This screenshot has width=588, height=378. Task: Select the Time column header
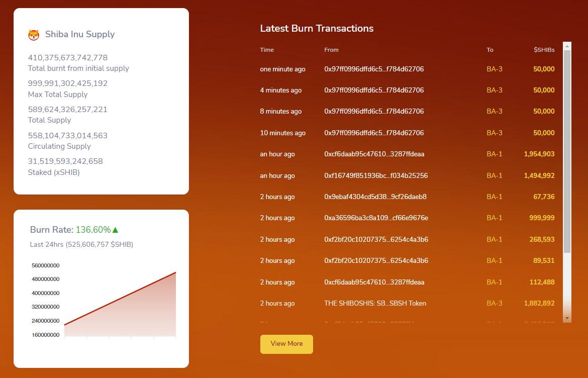tap(267, 50)
